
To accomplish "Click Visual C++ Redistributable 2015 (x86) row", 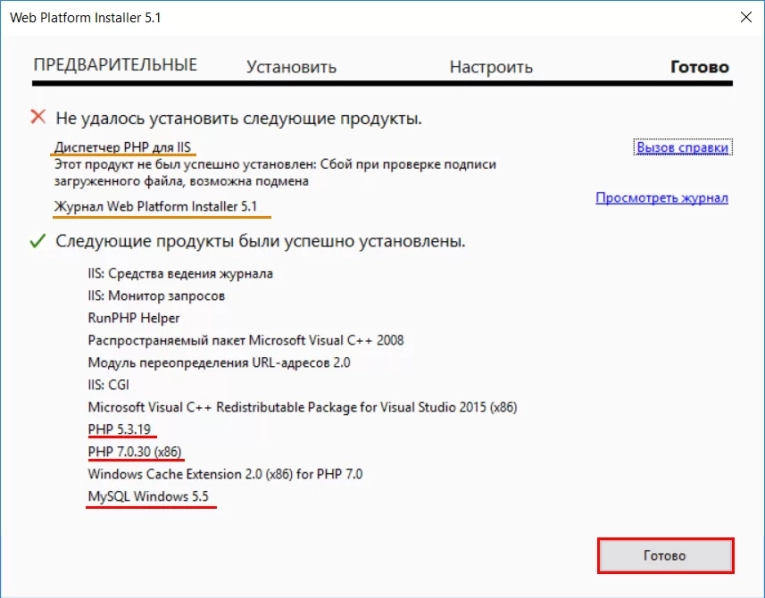I will pos(302,407).
